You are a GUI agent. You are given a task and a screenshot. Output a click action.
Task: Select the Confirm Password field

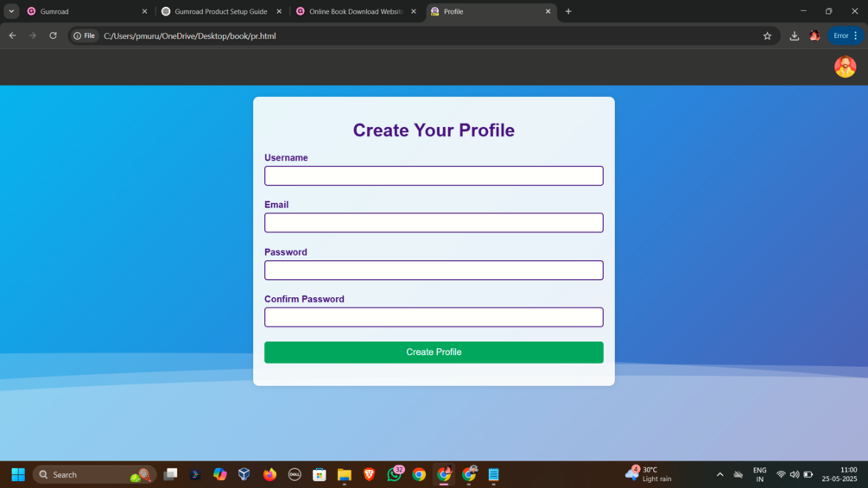[434, 317]
